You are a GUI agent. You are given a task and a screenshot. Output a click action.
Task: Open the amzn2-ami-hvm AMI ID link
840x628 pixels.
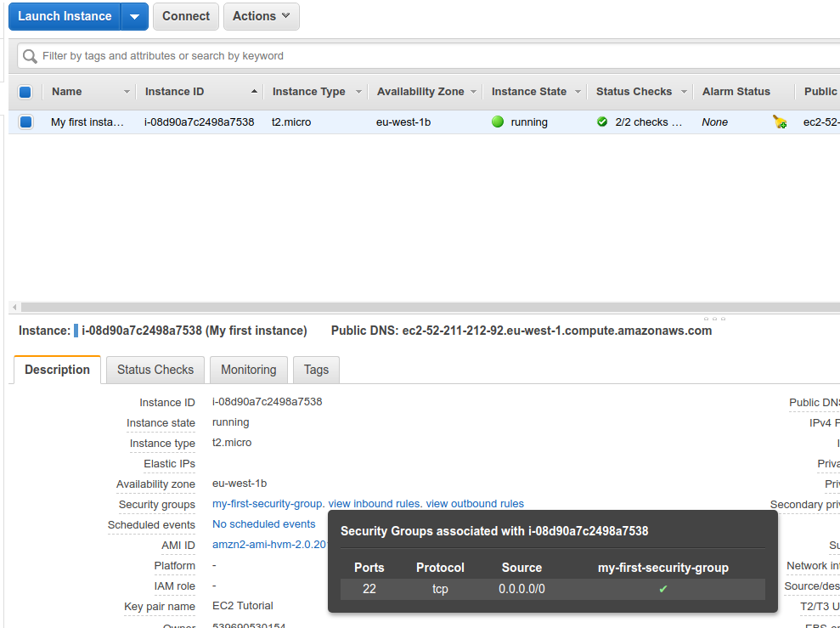pos(269,545)
